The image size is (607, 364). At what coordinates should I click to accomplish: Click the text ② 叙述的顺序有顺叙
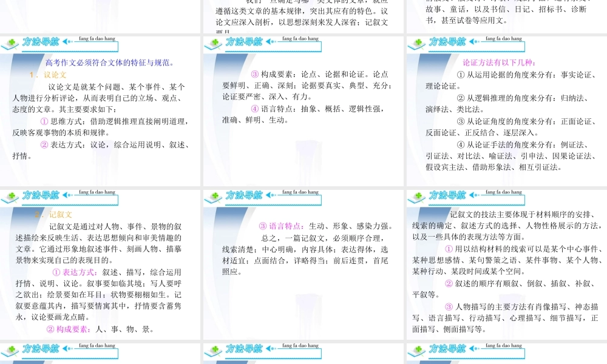[519, 284]
